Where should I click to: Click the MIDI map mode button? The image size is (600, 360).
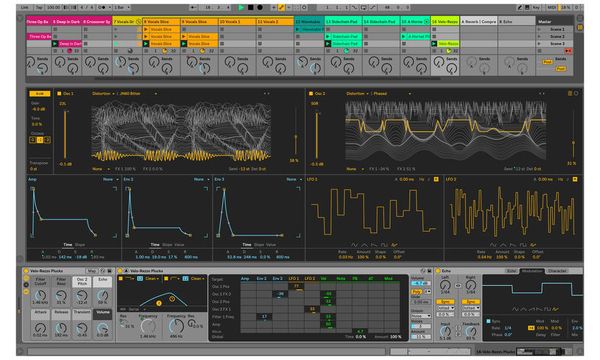pyautogui.click(x=551, y=7)
